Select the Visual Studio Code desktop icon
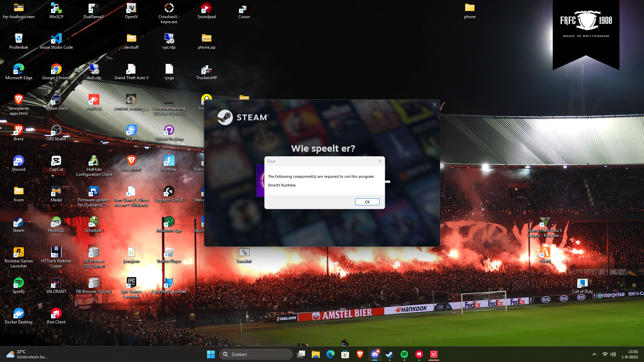Image resolution: width=644 pixels, height=362 pixels. click(x=56, y=42)
